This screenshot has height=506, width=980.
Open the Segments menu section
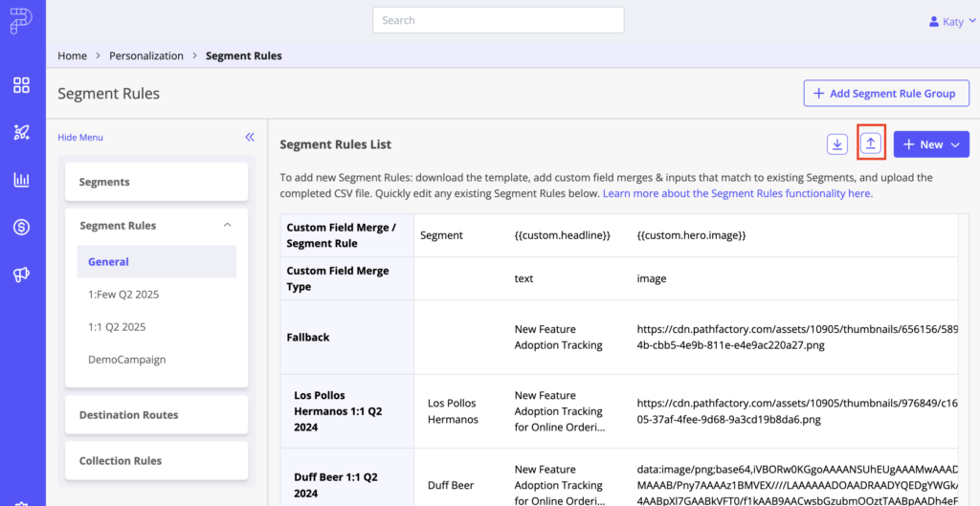coord(156,182)
